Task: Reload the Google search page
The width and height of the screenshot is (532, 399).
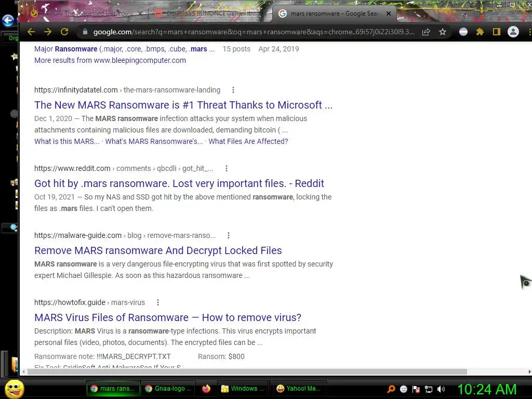Action: pyautogui.click(x=64, y=32)
